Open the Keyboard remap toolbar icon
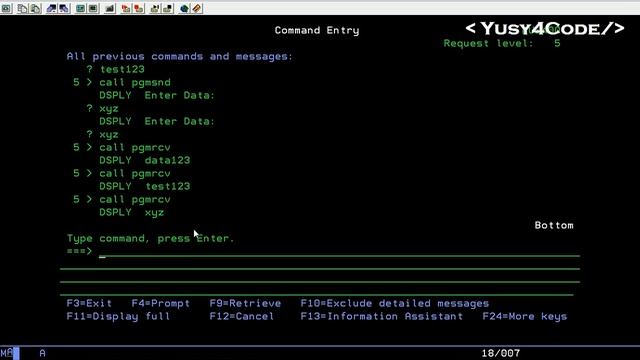The image size is (640, 360). tap(110, 8)
